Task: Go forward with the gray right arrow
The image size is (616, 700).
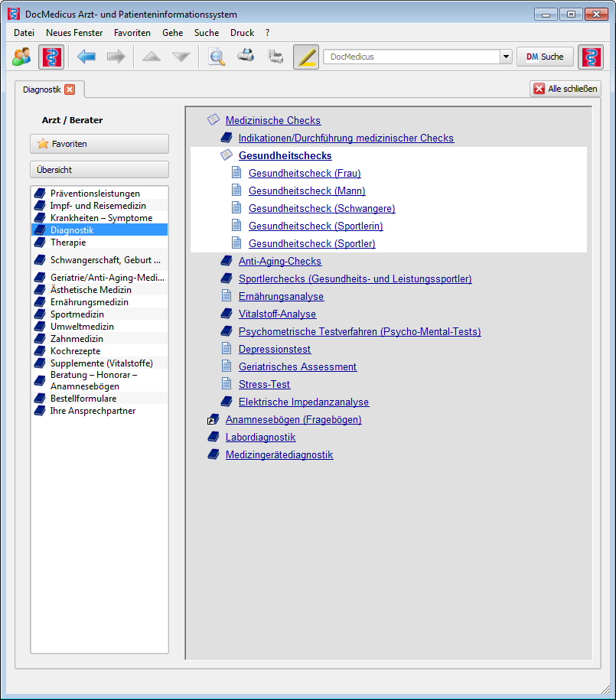Action: tap(116, 57)
